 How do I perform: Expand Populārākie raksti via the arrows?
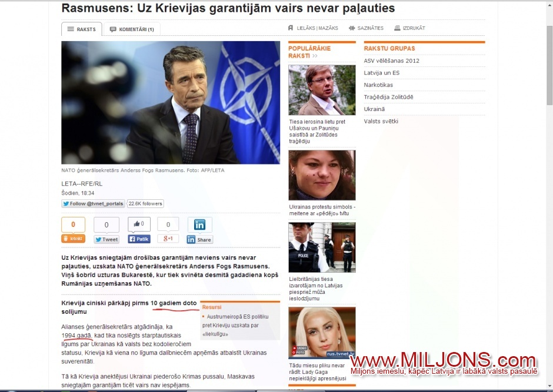coord(315,56)
